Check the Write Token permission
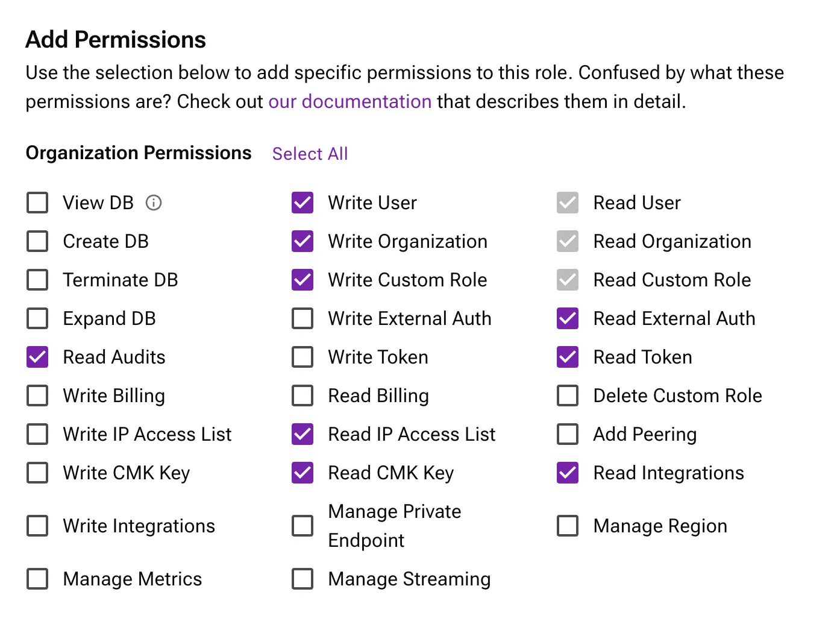Viewport: 840px width, 627px height. coord(302,357)
